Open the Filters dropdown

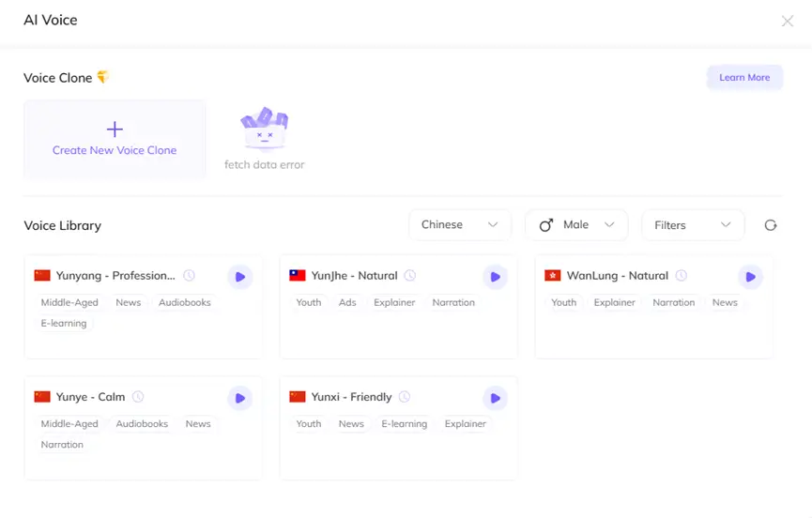point(693,225)
